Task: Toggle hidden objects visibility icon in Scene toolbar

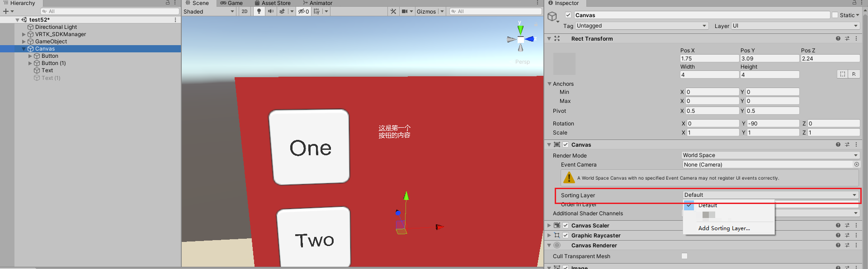Action: tap(303, 11)
